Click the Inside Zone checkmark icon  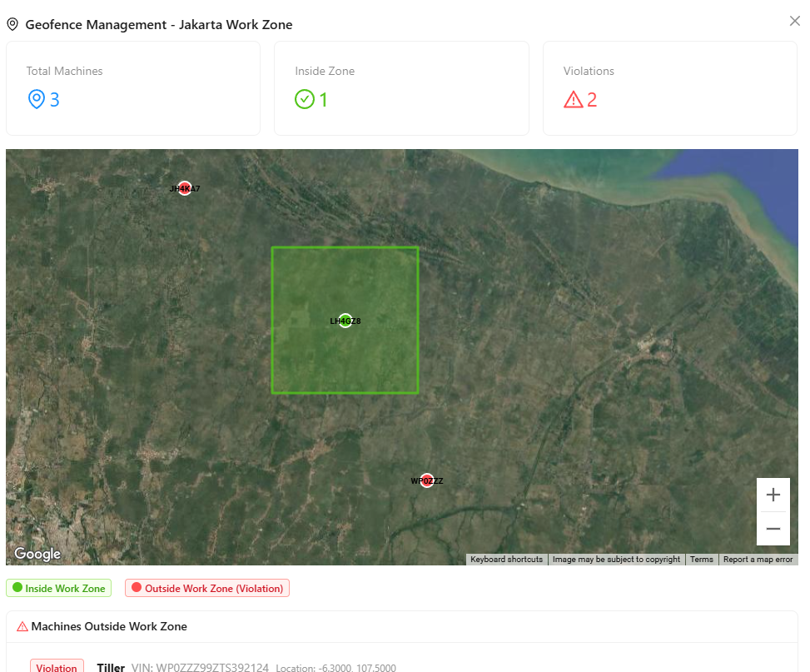[305, 100]
